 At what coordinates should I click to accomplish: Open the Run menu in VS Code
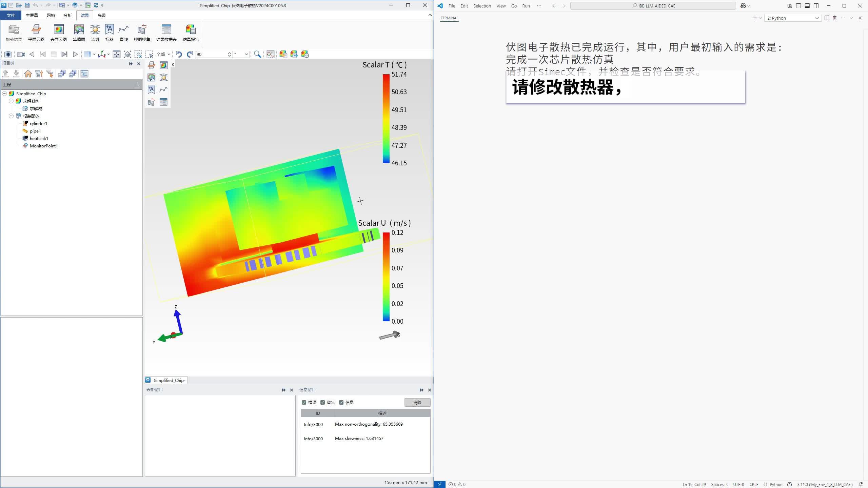pyautogui.click(x=526, y=6)
